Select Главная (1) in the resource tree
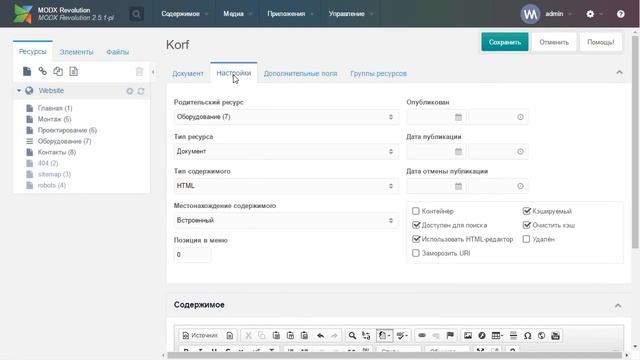The height and width of the screenshot is (360, 640). pyautogui.click(x=55, y=108)
